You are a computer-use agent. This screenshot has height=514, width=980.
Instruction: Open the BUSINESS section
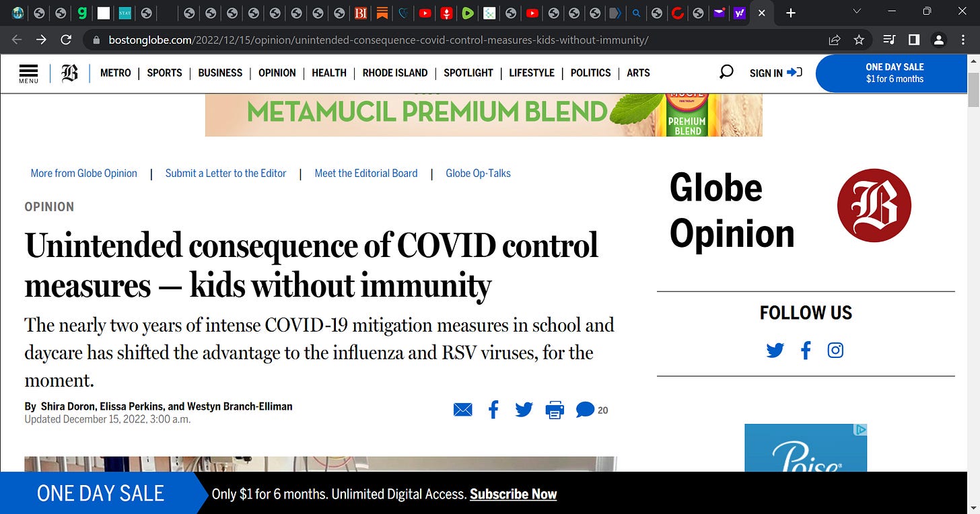click(220, 73)
